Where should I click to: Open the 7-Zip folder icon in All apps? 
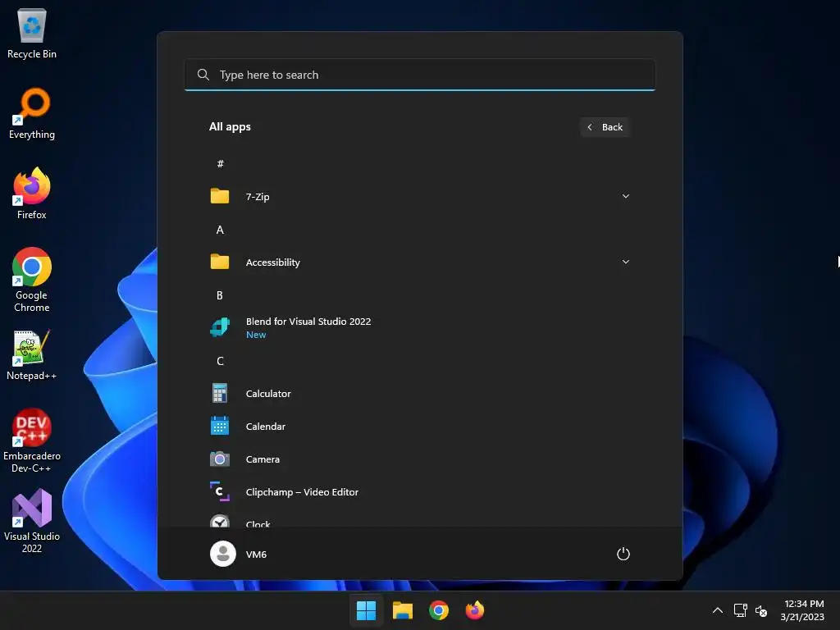click(x=220, y=196)
